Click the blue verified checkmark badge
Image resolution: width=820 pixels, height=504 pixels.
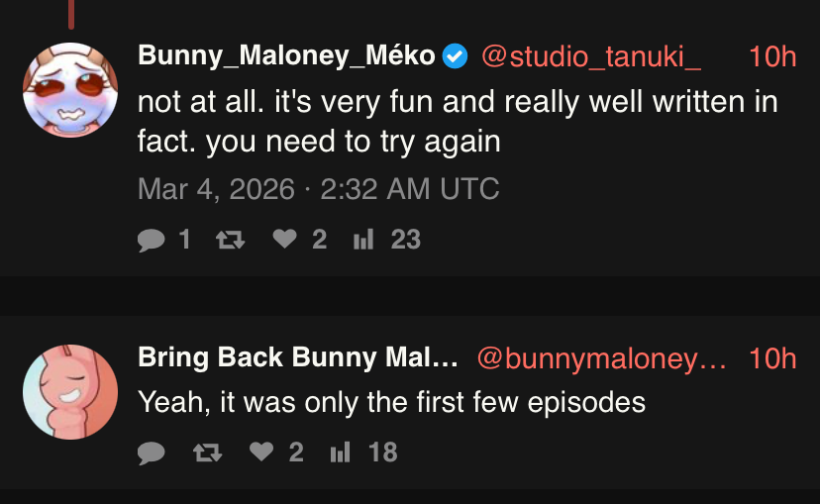[x=455, y=56]
